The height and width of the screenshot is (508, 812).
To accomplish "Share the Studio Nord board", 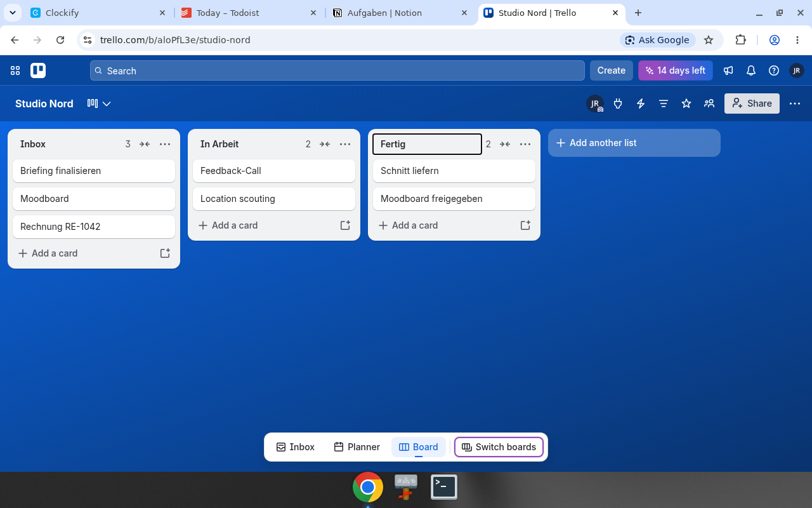I will (x=752, y=104).
